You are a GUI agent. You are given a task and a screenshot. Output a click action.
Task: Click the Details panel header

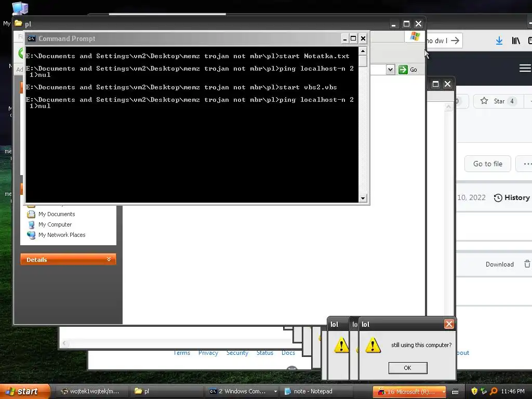(68, 259)
